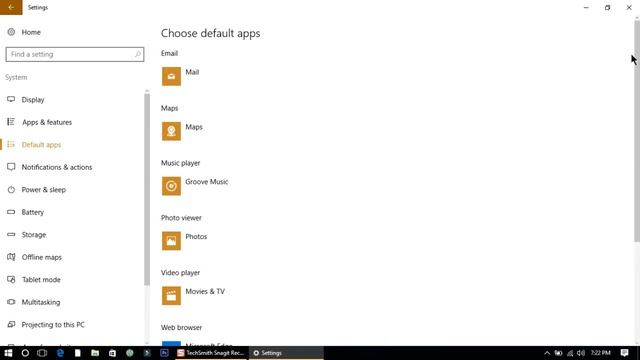Image resolution: width=640 pixels, height=360 pixels.
Task: Open the Windows Start menu
Action: (x=8, y=353)
